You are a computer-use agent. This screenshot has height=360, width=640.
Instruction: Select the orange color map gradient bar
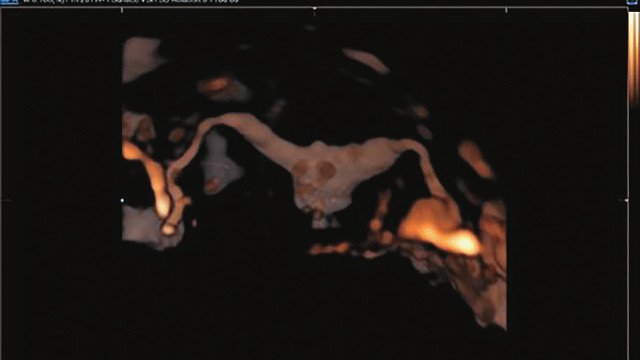(633, 58)
